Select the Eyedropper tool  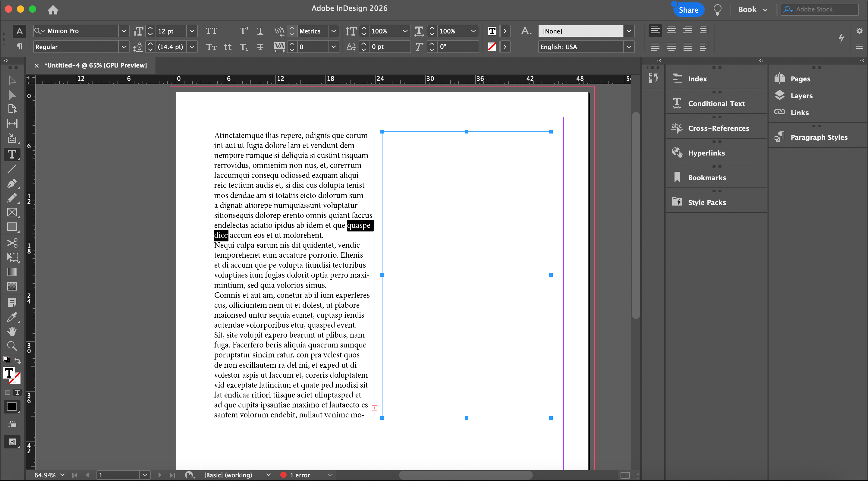(11, 317)
